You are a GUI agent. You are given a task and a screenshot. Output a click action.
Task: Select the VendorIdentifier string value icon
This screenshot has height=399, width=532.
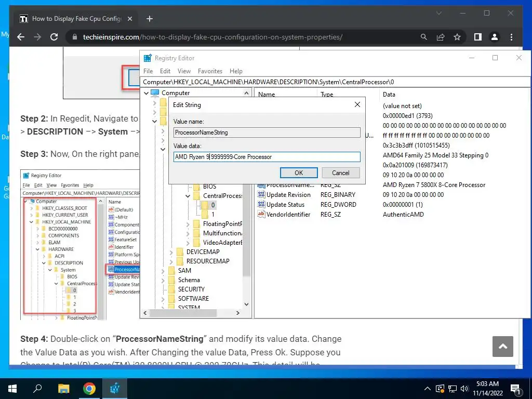tap(261, 214)
